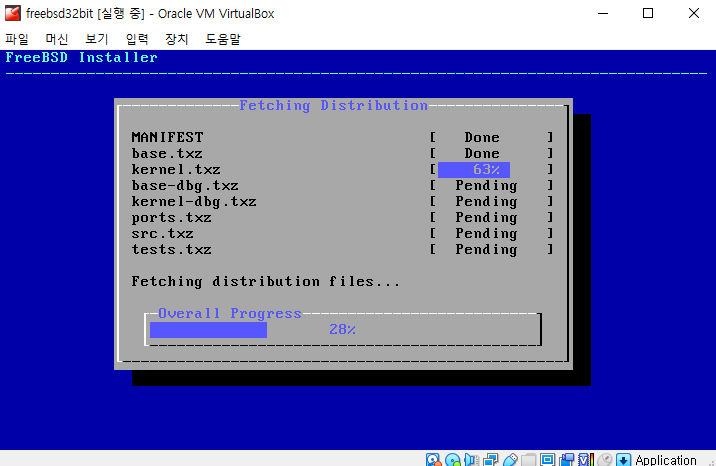Click the Pending status for base-dbg.txz
Screen dimensions: 716x466
[x=486, y=186]
